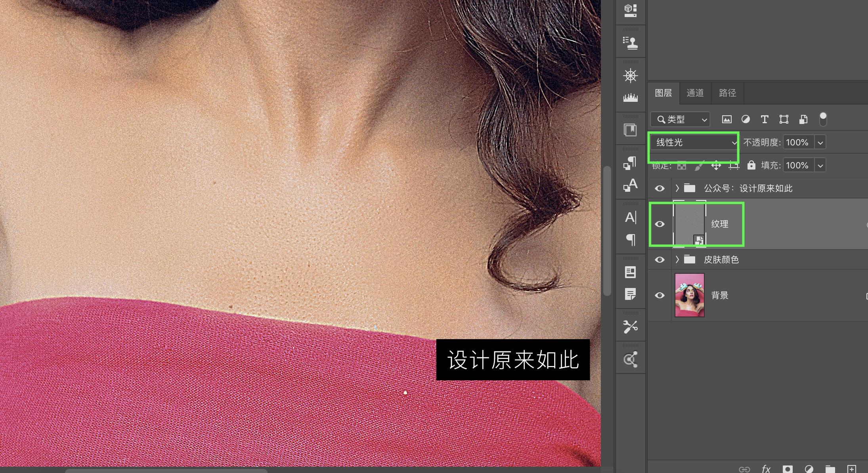Screen dimensions: 868x473
Task: Filter layers by text type
Action: point(765,119)
